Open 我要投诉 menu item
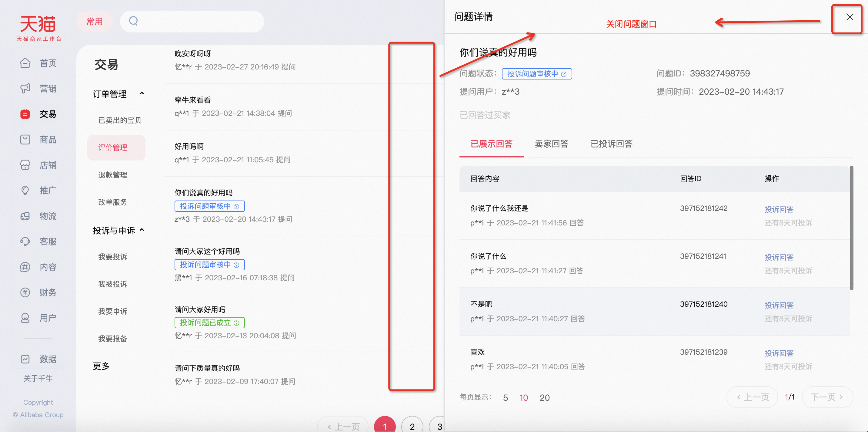 point(112,257)
